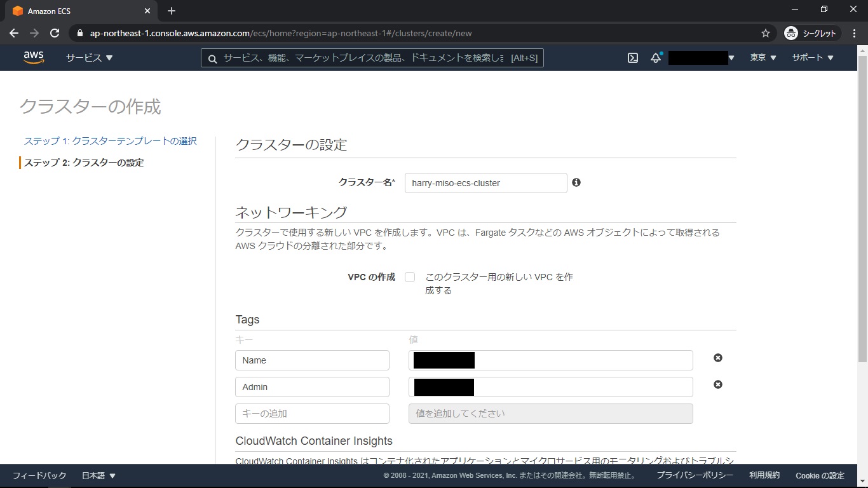Open the 日本語 language selector
Screen dimensions: 868x488
click(x=98, y=475)
